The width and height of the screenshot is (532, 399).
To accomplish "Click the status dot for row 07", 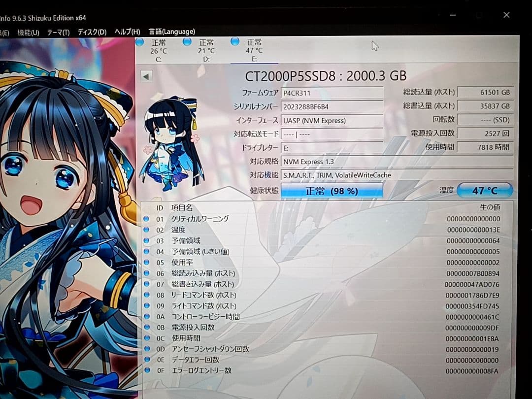I will pyautogui.click(x=146, y=284).
